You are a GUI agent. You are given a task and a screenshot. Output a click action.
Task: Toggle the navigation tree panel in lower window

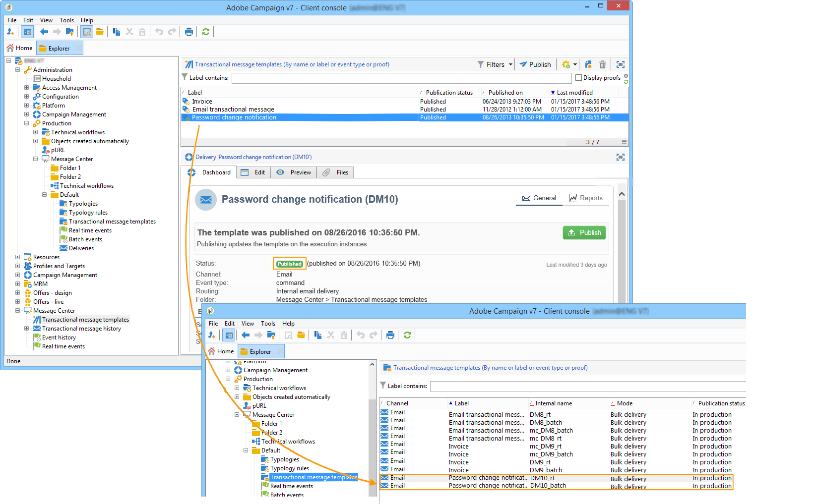click(229, 335)
